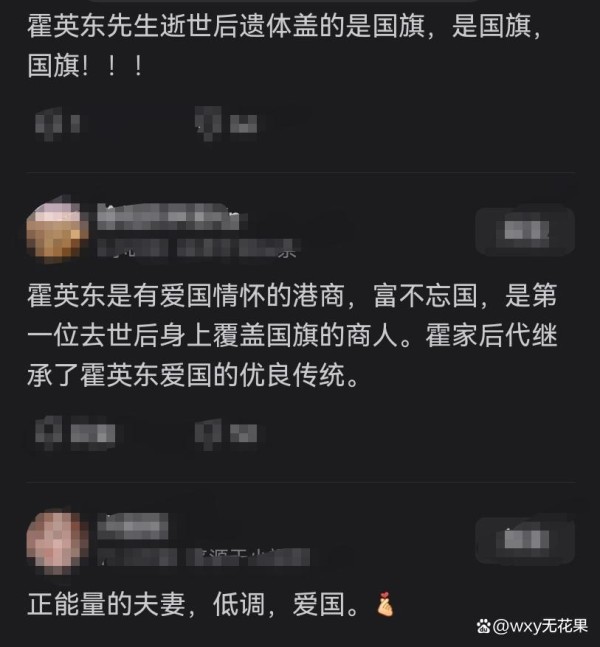Click the paw icon beside the @wxy无花果 watermark

(x=483, y=626)
